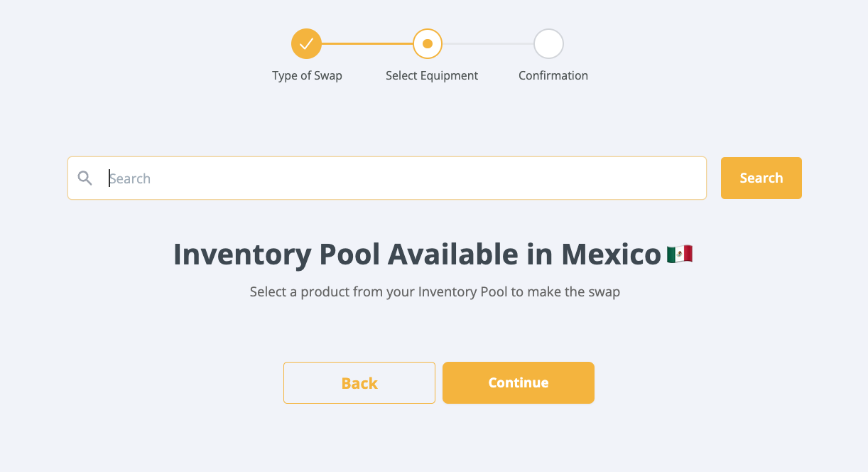Click the 'Inventory Pool' words in subtitle
Screen dimensions: 868x472
(462, 291)
